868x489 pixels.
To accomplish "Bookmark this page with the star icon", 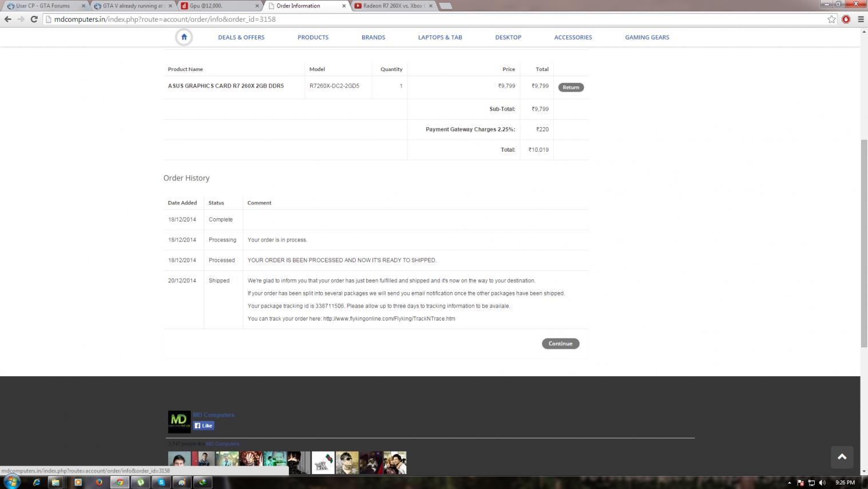I will click(x=831, y=19).
